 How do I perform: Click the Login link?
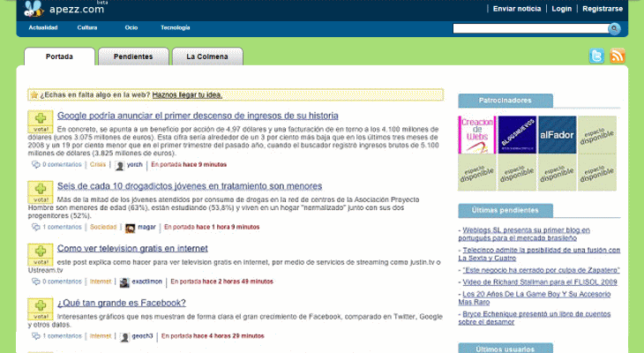[561, 9]
